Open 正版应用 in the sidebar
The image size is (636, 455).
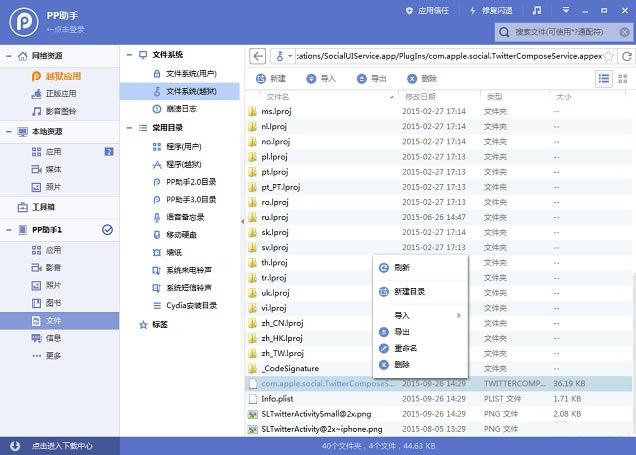[54, 94]
